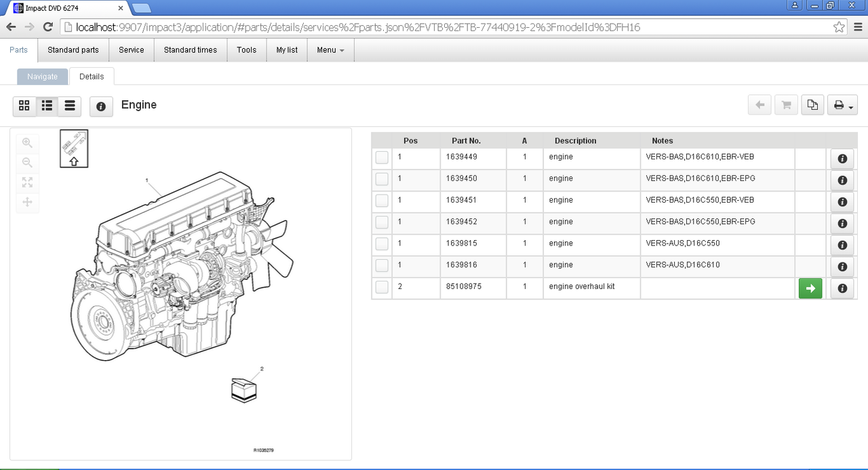Open My list section

tap(287, 50)
